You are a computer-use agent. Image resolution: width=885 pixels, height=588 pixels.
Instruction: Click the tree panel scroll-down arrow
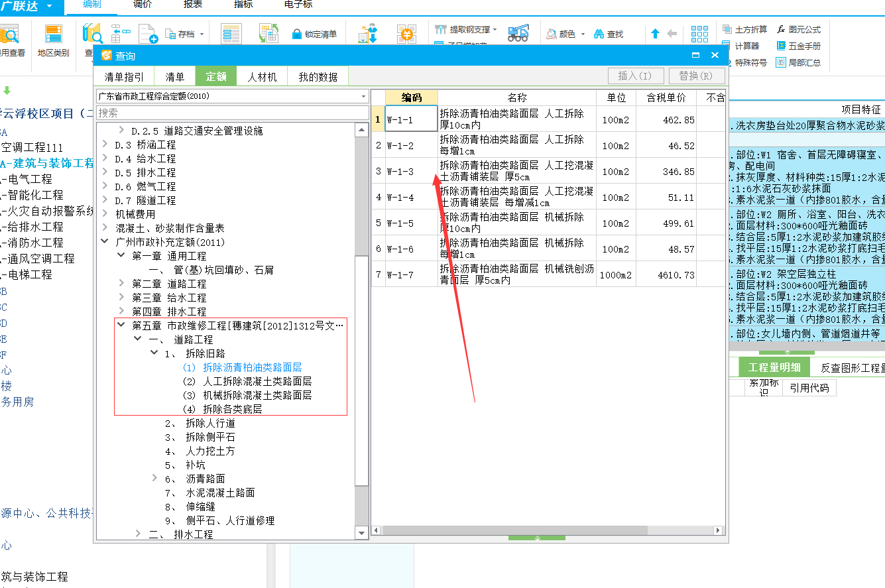coord(361,532)
